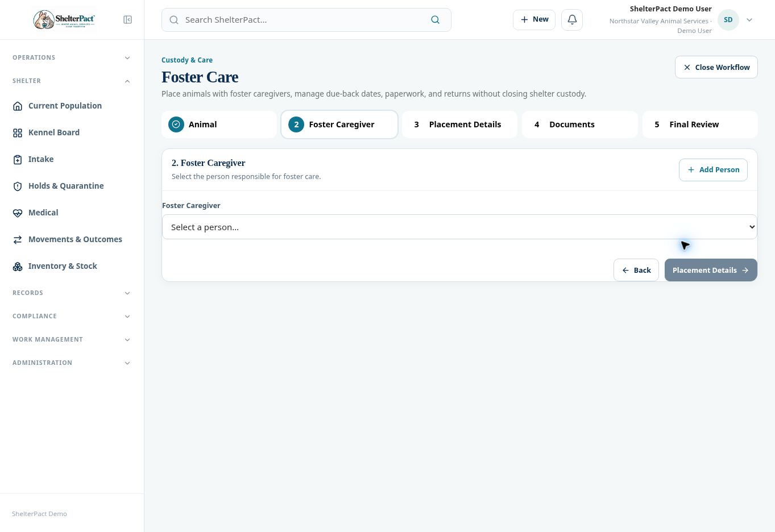This screenshot has height=532, width=775.
Task: Expand the Compliance section
Action: 72,316
